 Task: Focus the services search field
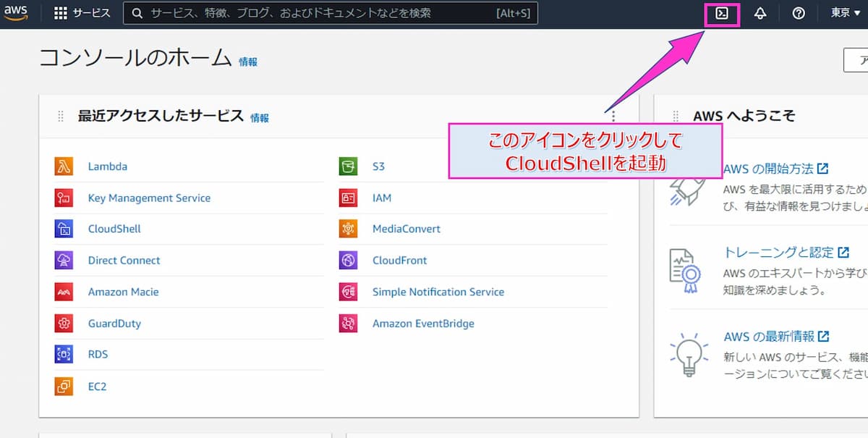coord(331,13)
